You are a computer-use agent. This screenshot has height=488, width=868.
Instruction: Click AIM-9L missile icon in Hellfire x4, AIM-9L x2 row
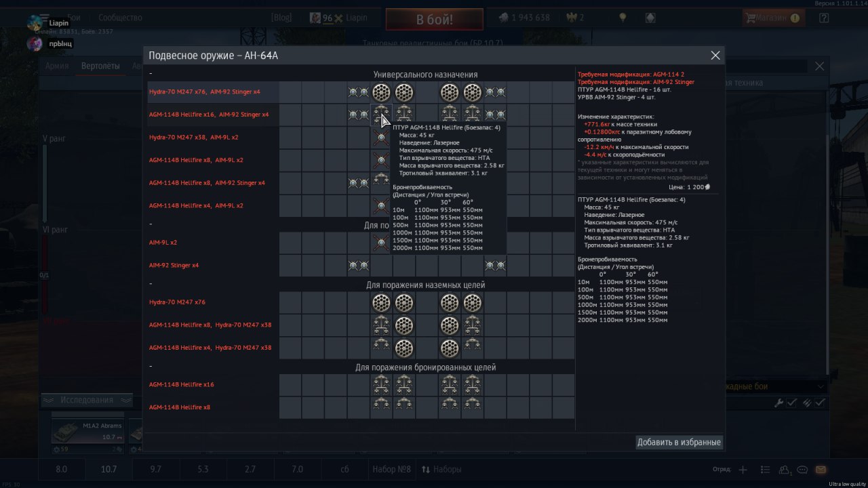coord(381,205)
